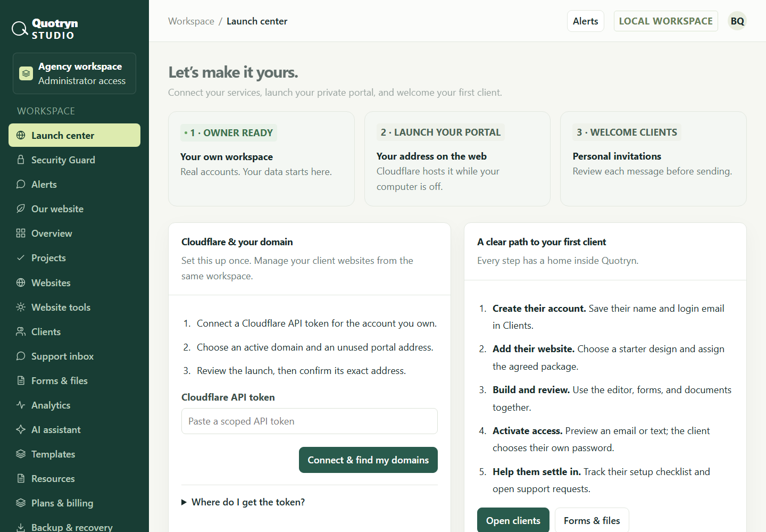Click the Clients people icon
The width and height of the screenshot is (766, 532).
21,331
